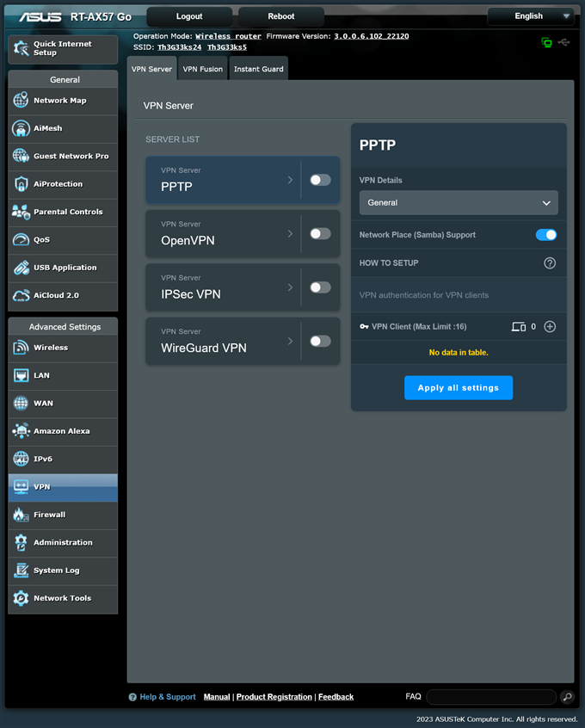The height and width of the screenshot is (728, 585).
Task: Open the Help & Support link
Action: (168, 697)
